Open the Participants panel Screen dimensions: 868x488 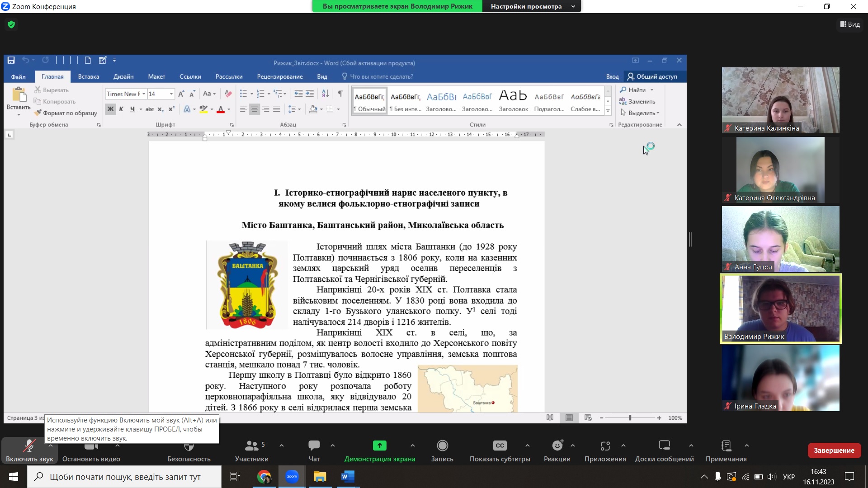(251, 446)
